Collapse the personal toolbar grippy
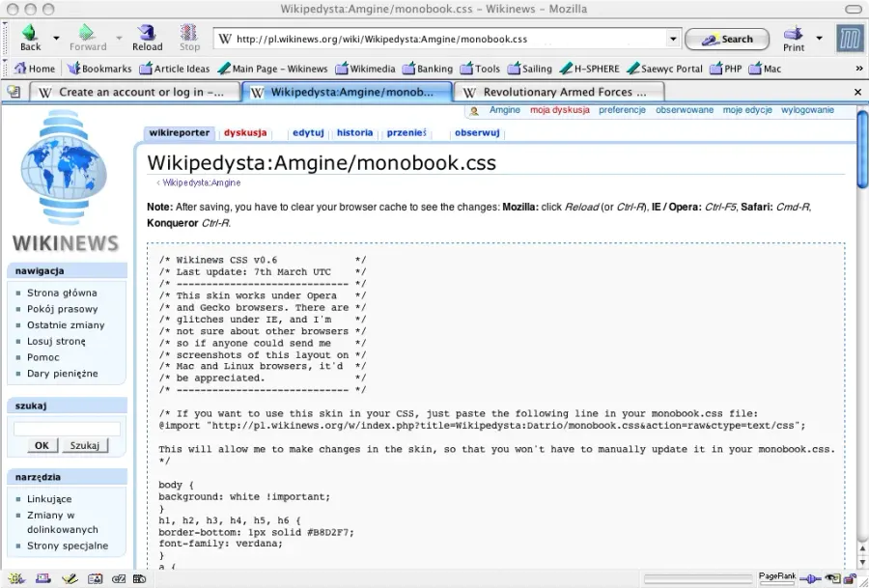 point(5,69)
